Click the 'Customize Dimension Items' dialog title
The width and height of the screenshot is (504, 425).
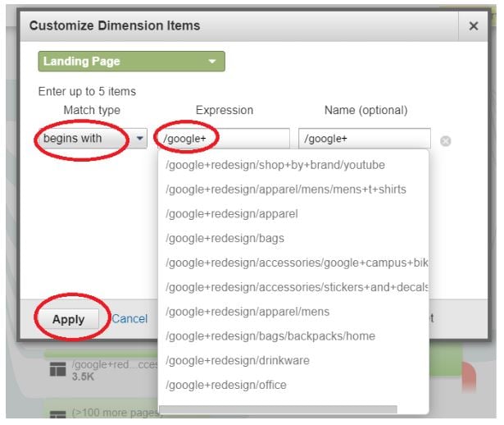pyautogui.click(x=115, y=25)
